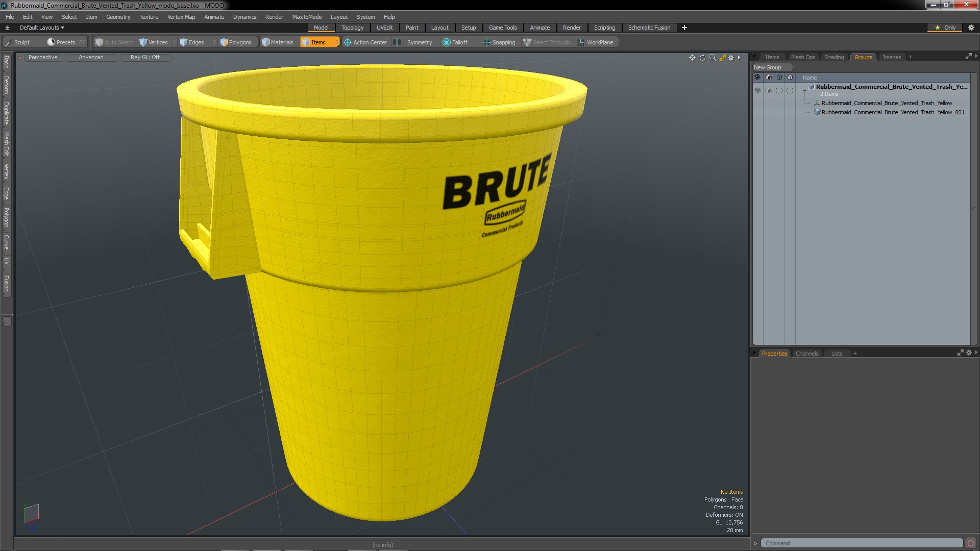This screenshot has height=551, width=980.
Task: Open the Geometry menu
Action: point(118,17)
